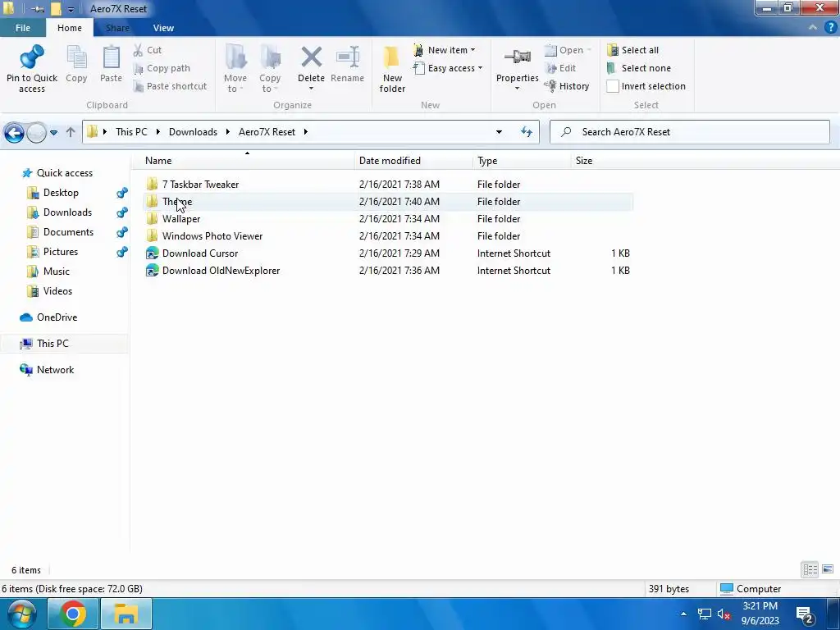This screenshot has width=840, height=630.
Task: Select the Download Cursor shortcut
Action: pyautogui.click(x=388, y=253)
